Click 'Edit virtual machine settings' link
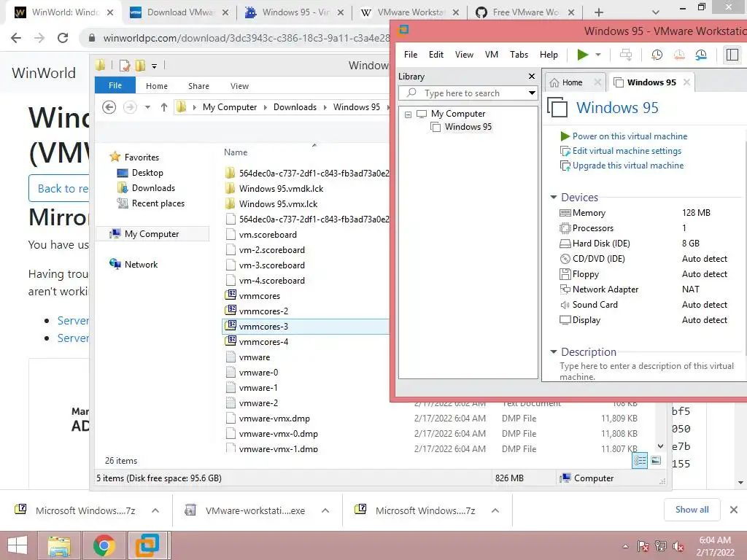Screen dimensions: 747x560 pos(627,151)
